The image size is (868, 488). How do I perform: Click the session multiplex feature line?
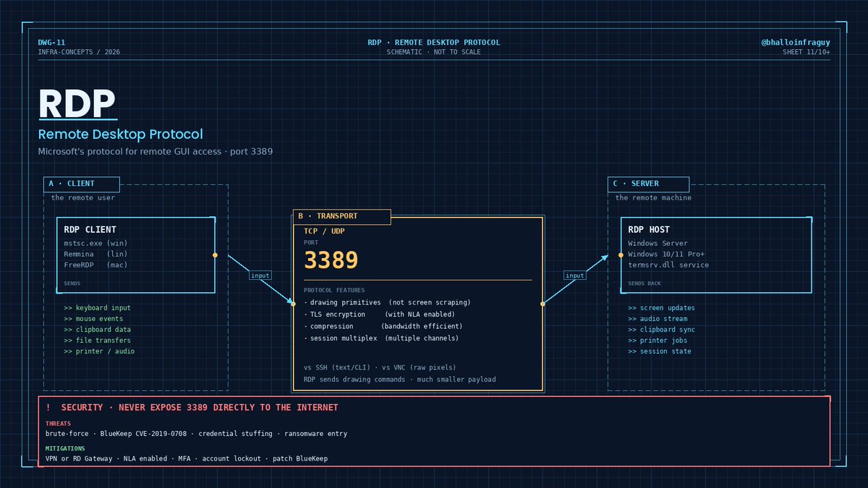click(381, 338)
